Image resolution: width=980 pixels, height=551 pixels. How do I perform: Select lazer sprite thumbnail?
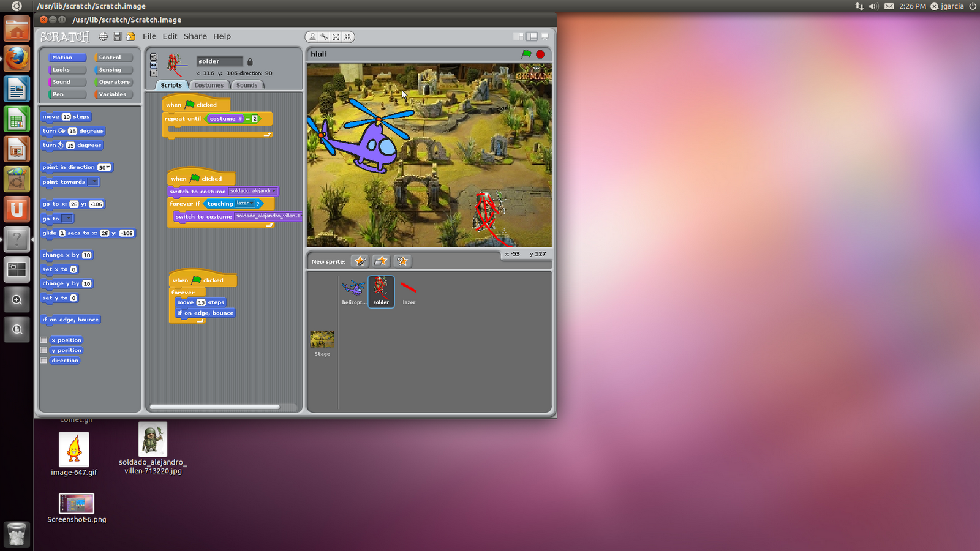pyautogui.click(x=409, y=291)
